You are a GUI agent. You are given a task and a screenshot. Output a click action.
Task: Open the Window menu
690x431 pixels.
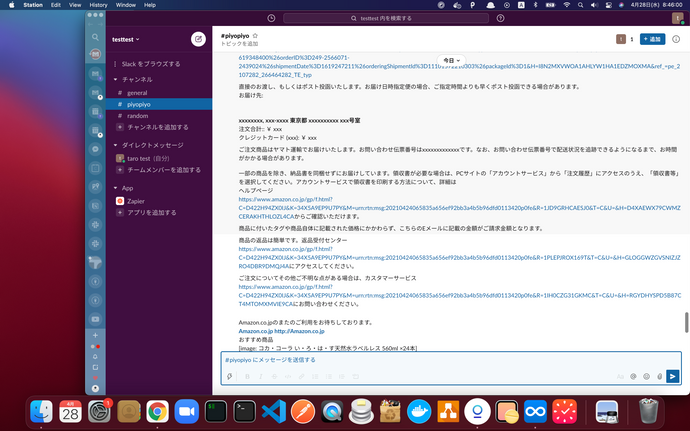pos(125,5)
